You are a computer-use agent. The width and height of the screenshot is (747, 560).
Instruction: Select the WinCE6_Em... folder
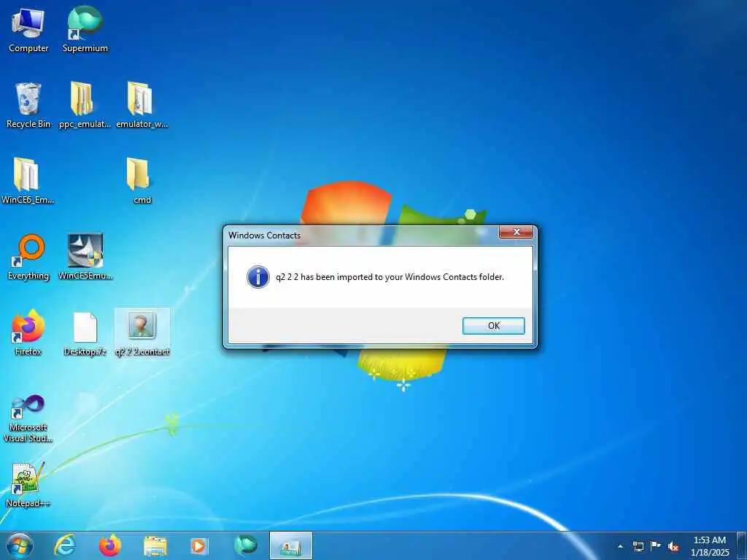(28, 181)
